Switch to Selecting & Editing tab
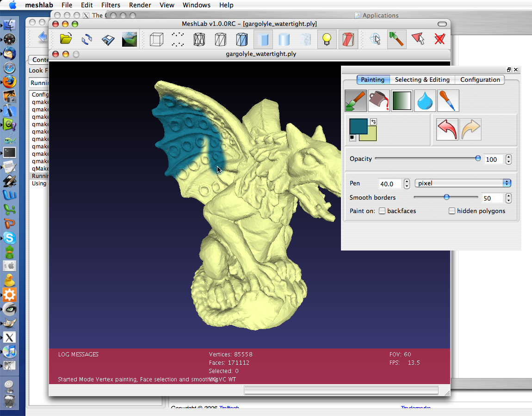This screenshot has height=416, width=532. pyautogui.click(x=422, y=80)
